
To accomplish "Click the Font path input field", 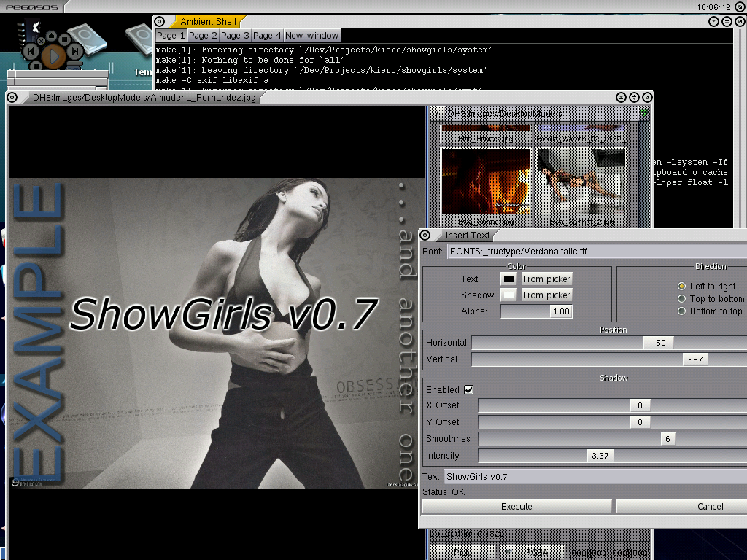I will click(595, 252).
